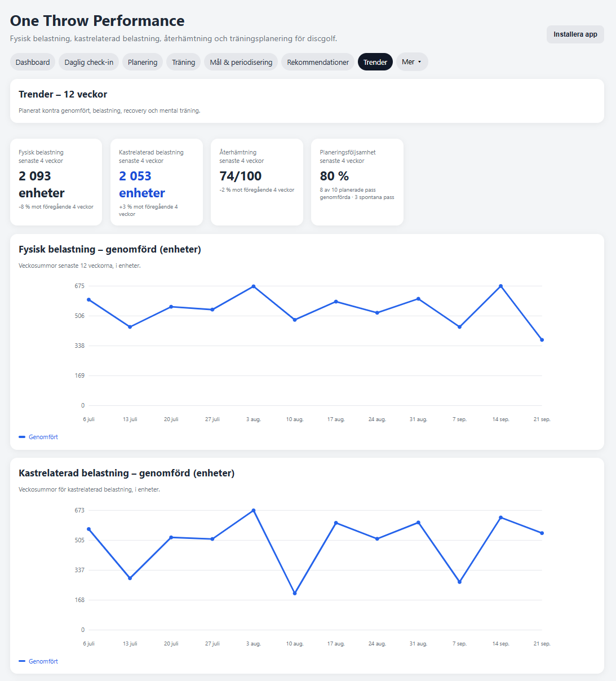The height and width of the screenshot is (681, 616).
Task: Click the 13 juli data point in Kastrelaterad belastning chart
Action: coord(130,578)
